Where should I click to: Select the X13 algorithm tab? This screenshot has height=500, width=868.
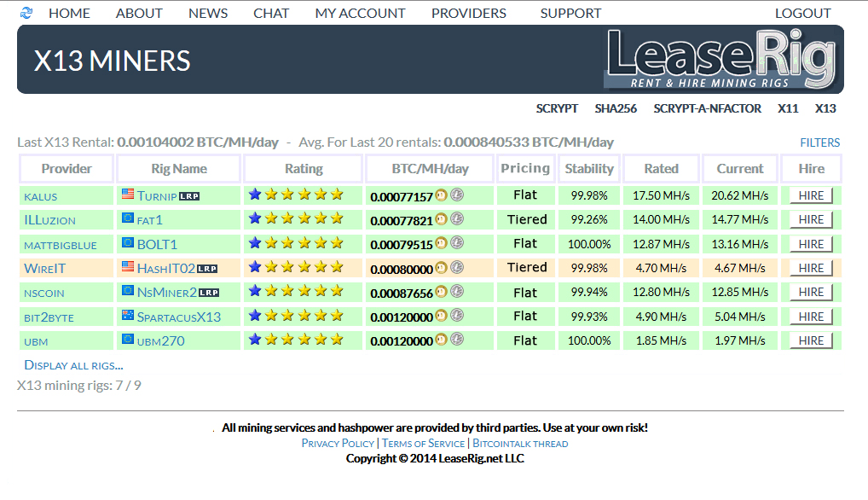pyautogui.click(x=825, y=108)
